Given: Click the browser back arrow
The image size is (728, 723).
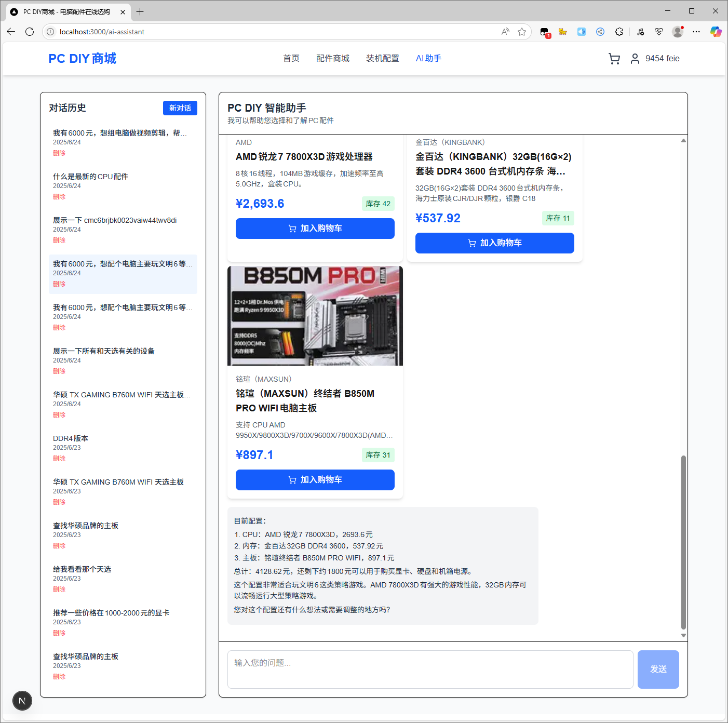Looking at the screenshot, I should point(11,32).
